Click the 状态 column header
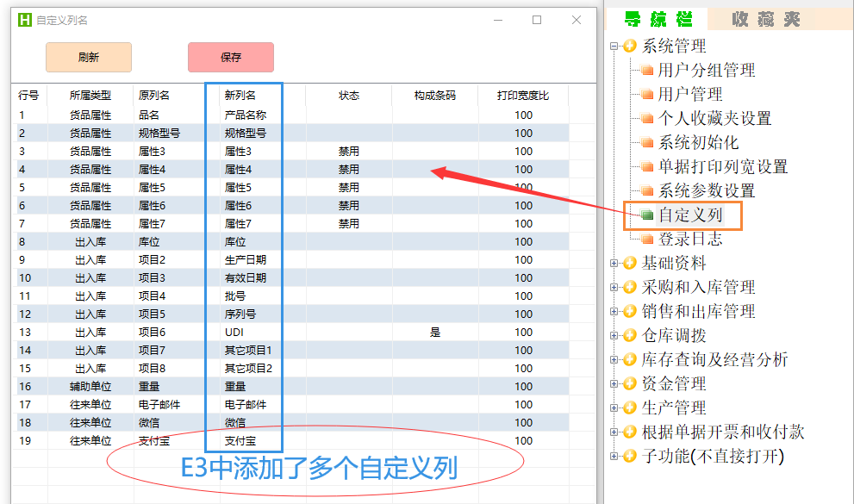This screenshot has height=504, width=854. tap(349, 96)
